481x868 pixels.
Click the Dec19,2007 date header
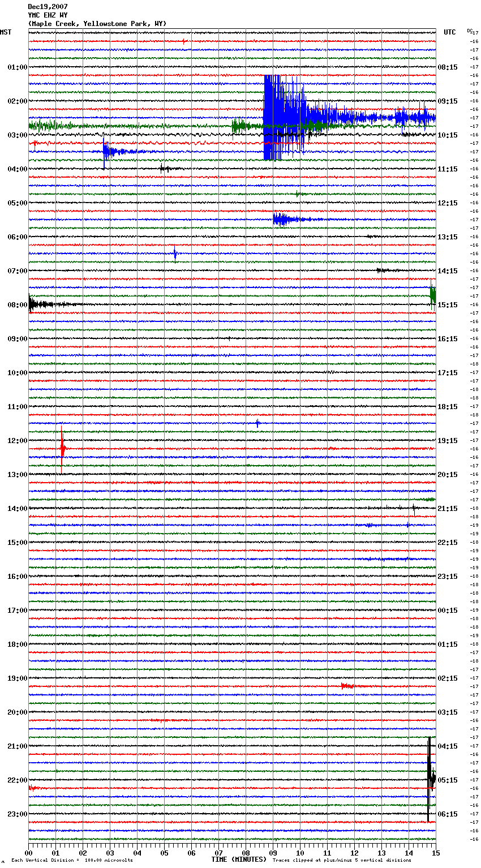(x=48, y=7)
